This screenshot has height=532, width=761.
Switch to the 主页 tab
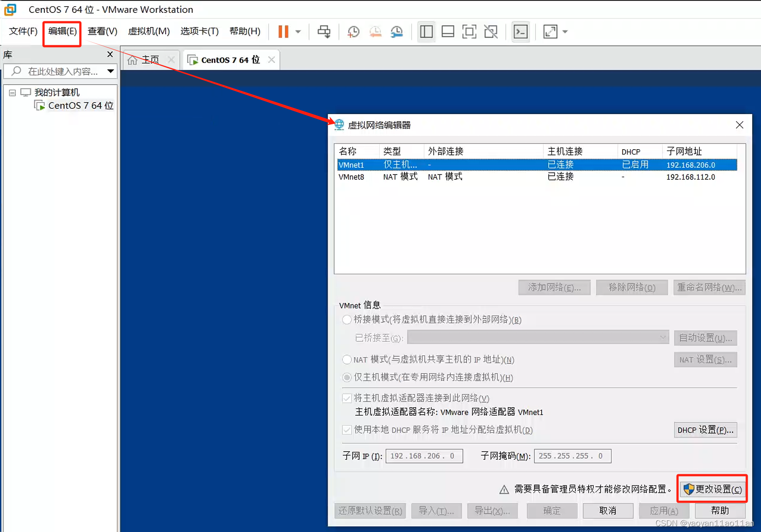click(x=151, y=60)
